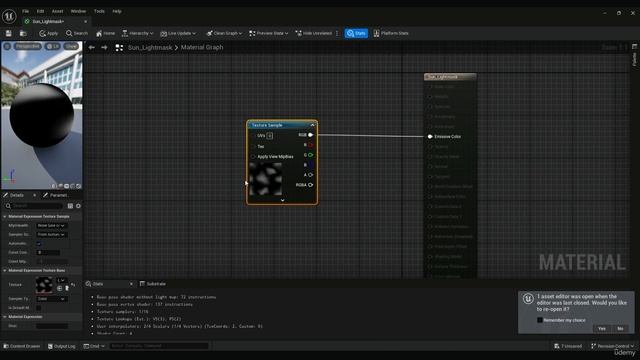Switch to the Details tab
The height and width of the screenshot is (360, 640).
coord(17,195)
